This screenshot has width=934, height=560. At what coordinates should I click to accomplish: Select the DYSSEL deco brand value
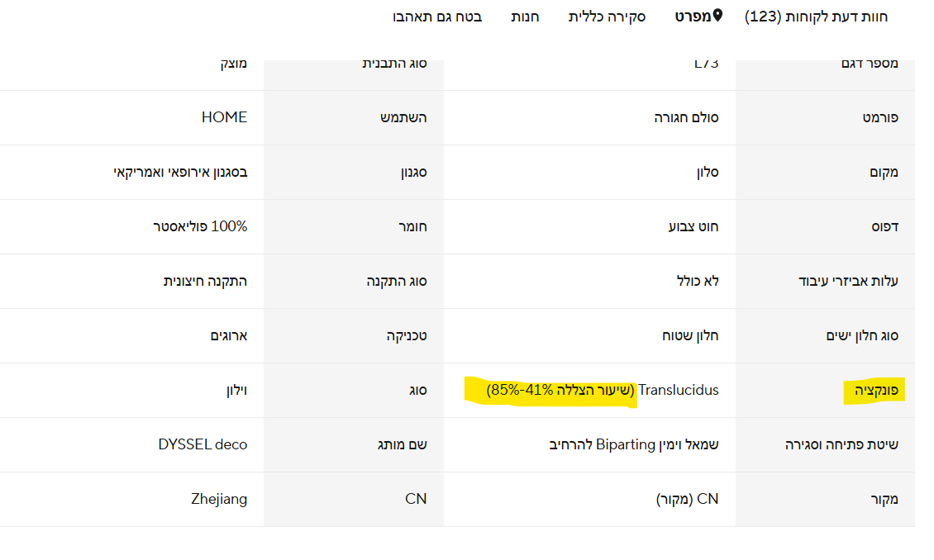pos(203,444)
